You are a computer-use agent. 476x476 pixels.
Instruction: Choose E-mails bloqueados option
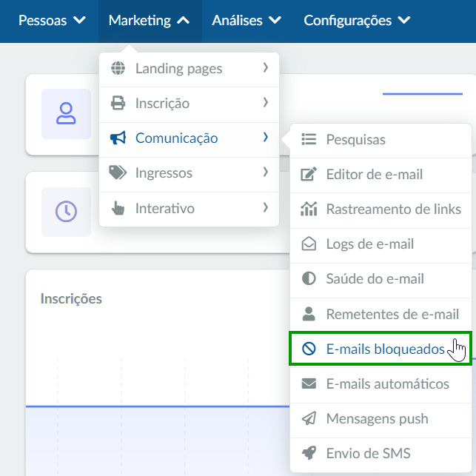pyautogui.click(x=381, y=349)
